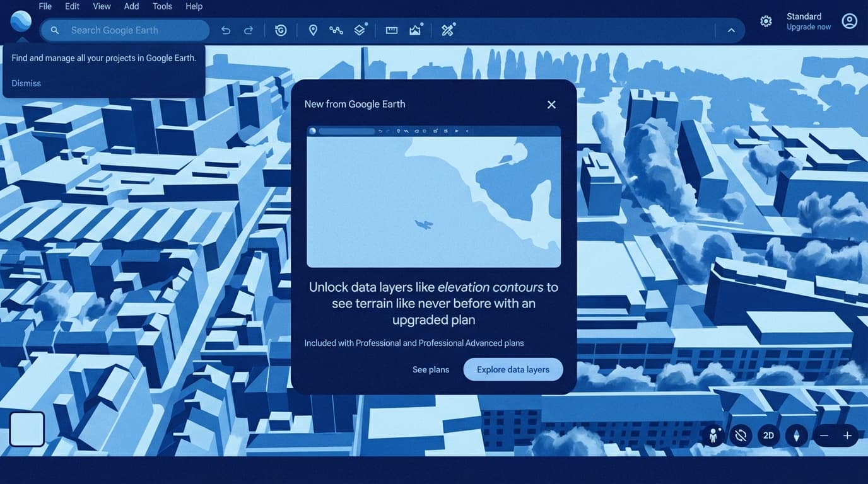The image size is (868, 484).
Task: Click the redo arrow in toolbar
Action: click(249, 30)
